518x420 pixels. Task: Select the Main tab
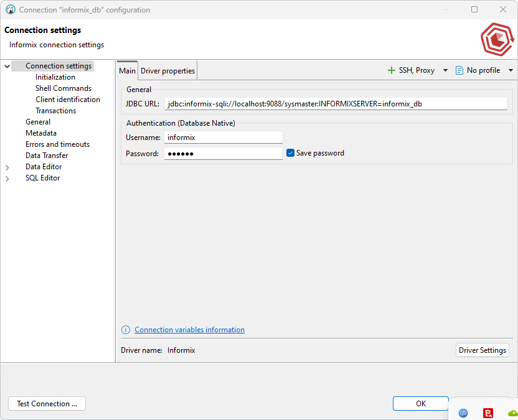tap(127, 71)
